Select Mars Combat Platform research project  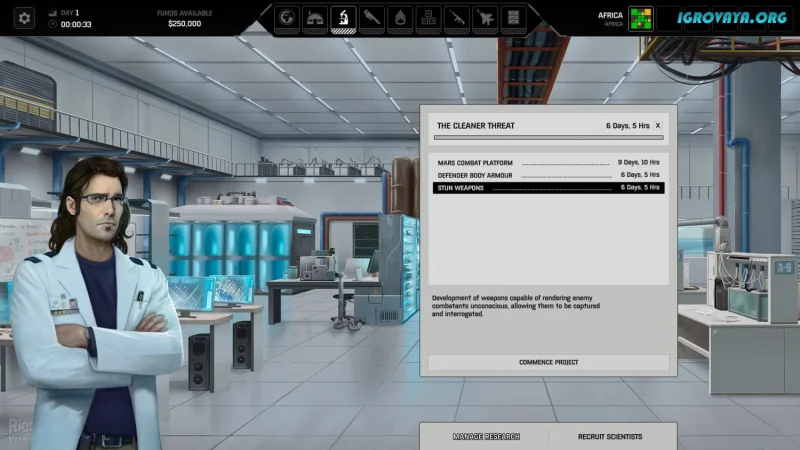[548, 162]
